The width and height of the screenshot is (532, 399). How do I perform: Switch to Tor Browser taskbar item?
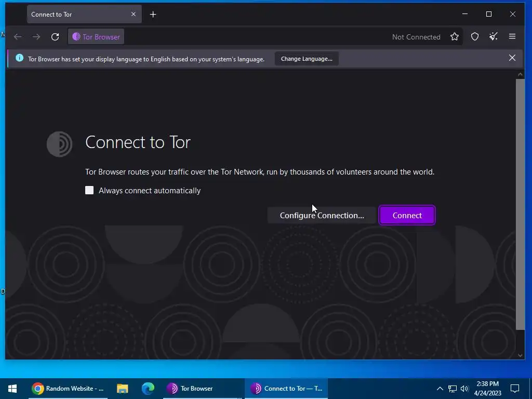[x=202, y=389]
